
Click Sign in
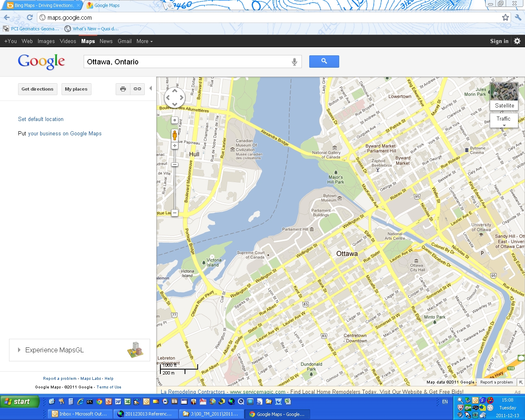click(499, 41)
